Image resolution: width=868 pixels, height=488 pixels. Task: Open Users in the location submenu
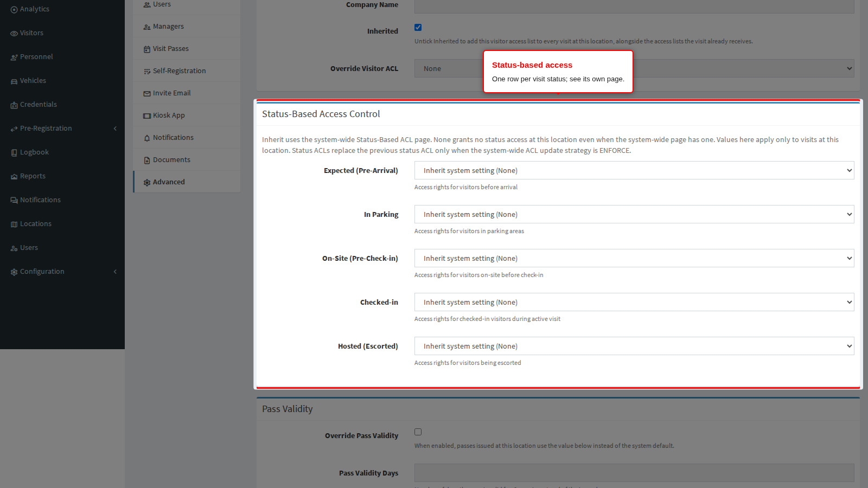pyautogui.click(x=187, y=5)
